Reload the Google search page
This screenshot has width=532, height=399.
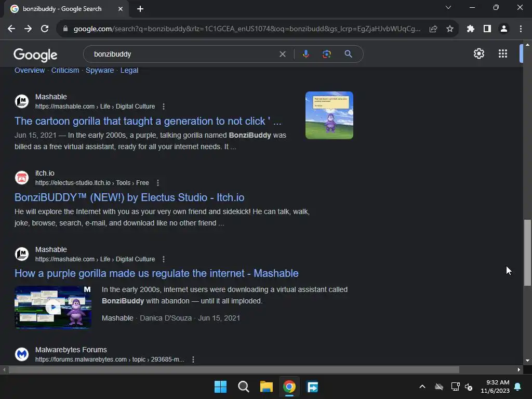[45, 29]
